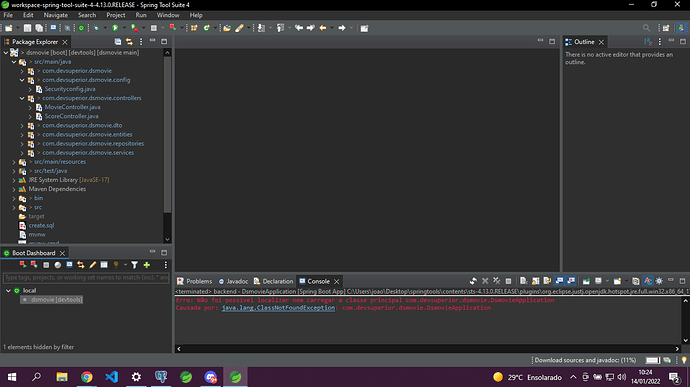Expand com.devsuperior.dsmovie.dto package
The width and height of the screenshot is (690, 387).
tap(22, 126)
